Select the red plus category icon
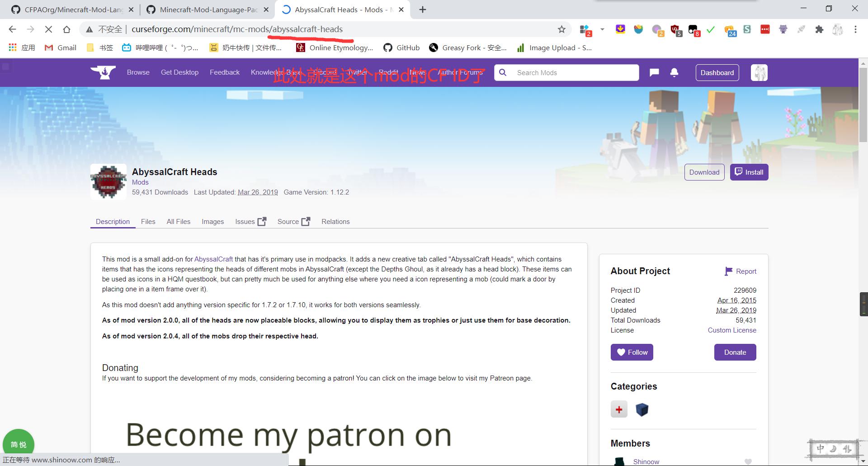This screenshot has height=466, width=868. pyautogui.click(x=619, y=409)
